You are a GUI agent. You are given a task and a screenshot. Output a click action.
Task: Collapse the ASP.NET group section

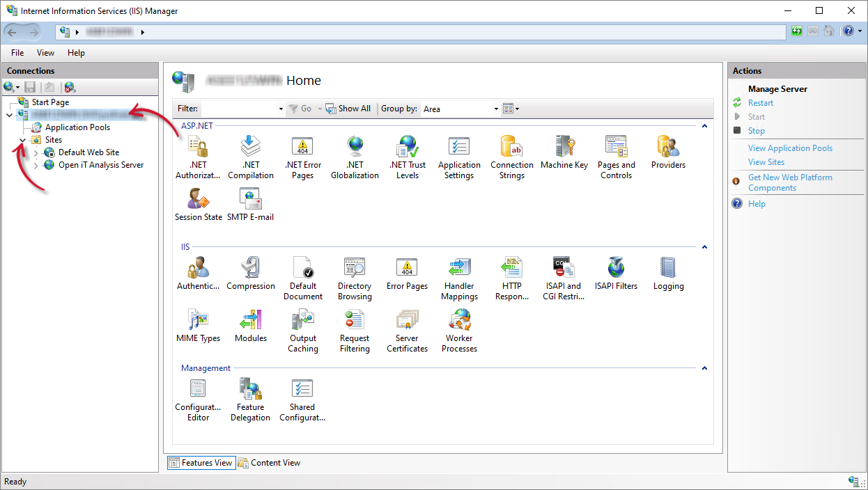pyautogui.click(x=704, y=126)
